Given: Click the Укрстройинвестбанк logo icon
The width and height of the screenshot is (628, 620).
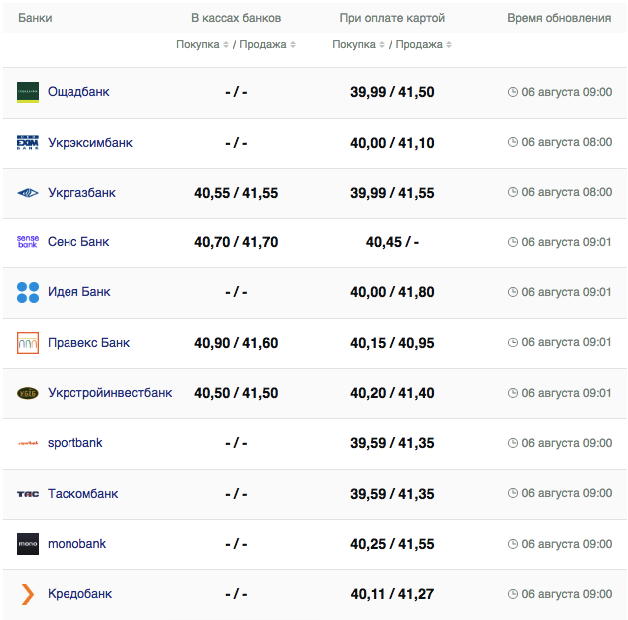Looking at the screenshot, I should (28, 393).
